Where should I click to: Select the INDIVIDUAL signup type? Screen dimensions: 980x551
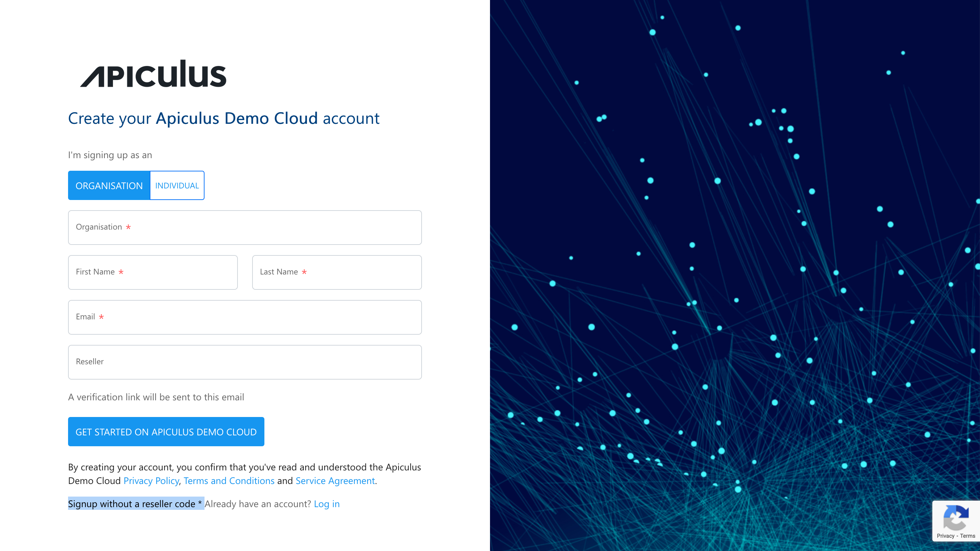tap(177, 186)
